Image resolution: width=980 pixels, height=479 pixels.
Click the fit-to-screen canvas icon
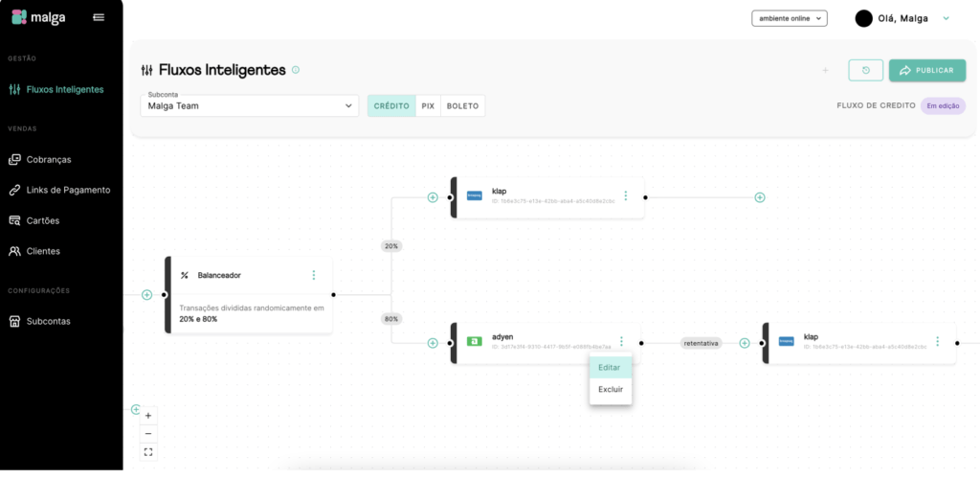(x=148, y=451)
